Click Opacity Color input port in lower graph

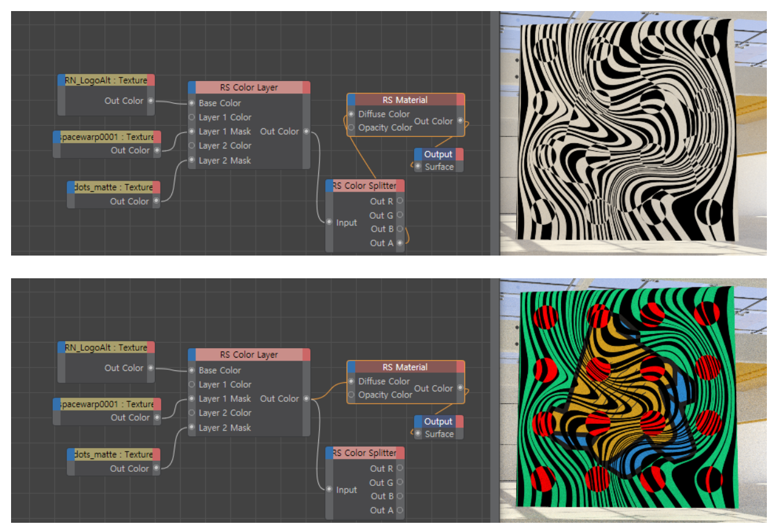pyautogui.click(x=351, y=395)
